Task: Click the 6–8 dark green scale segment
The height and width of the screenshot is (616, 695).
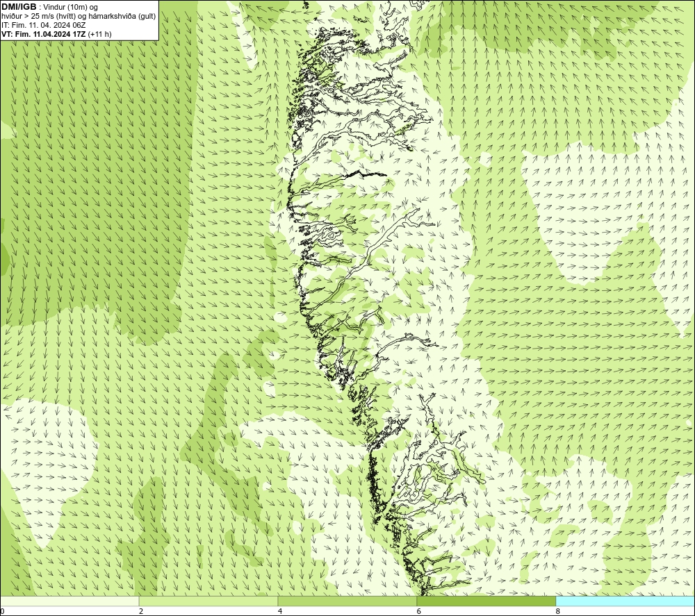Action: coord(486,601)
